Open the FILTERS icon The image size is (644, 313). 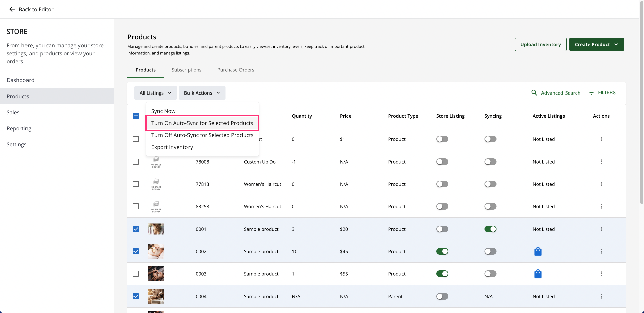coord(591,93)
